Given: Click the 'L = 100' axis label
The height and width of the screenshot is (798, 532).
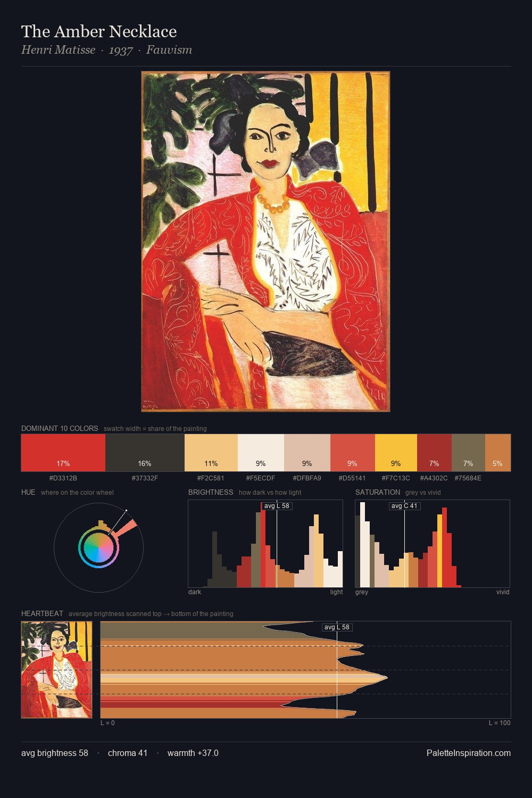Looking at the screenshot, I should (500, 722).
